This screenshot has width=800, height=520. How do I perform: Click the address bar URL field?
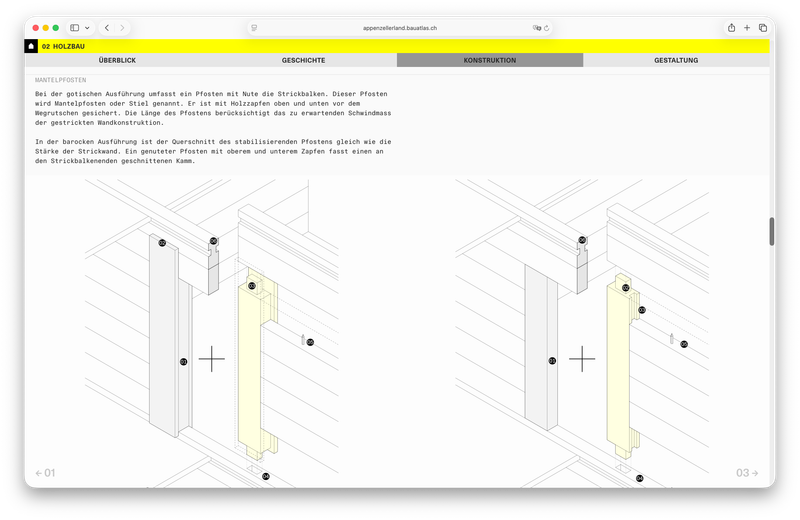[400, 28]
